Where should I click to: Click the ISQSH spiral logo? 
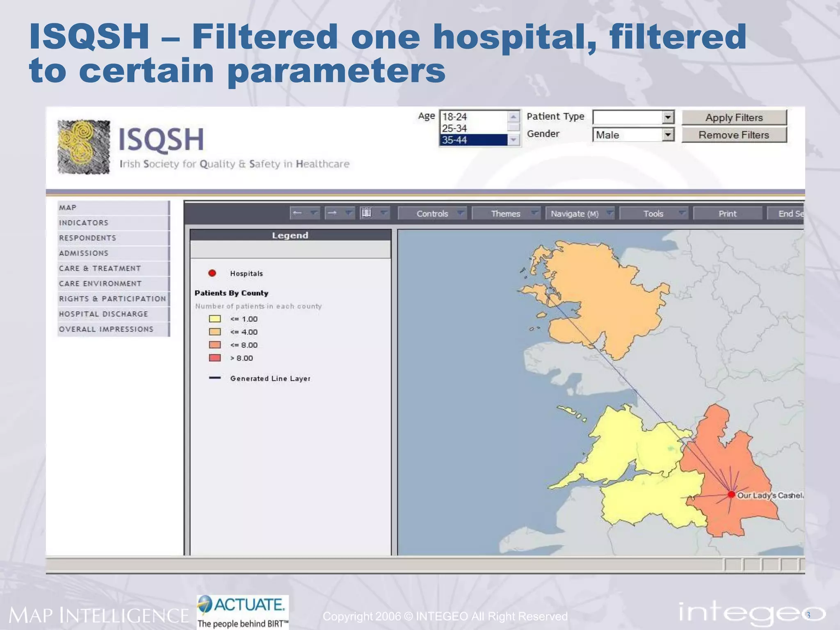point(84,147)
